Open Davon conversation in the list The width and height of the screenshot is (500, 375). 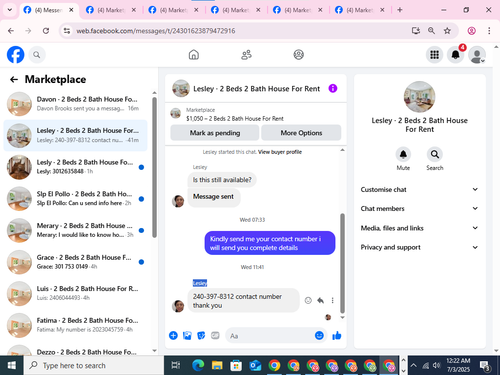(x=76, y=104)
